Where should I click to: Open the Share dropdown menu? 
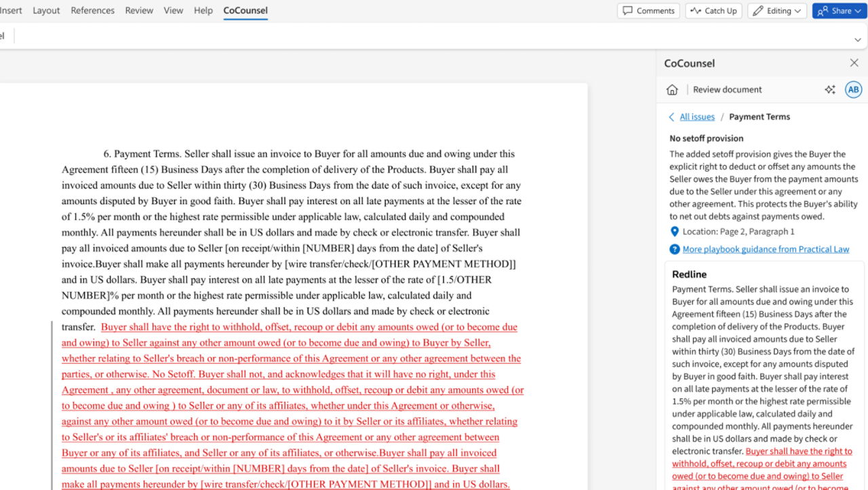point(839,11)
